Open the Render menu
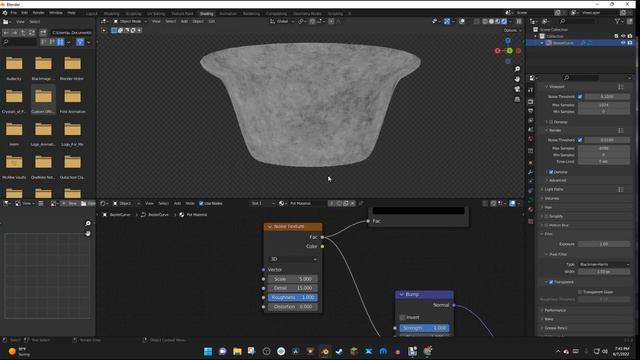The width and height of the screenshot is (640, 360). (38, 13)
